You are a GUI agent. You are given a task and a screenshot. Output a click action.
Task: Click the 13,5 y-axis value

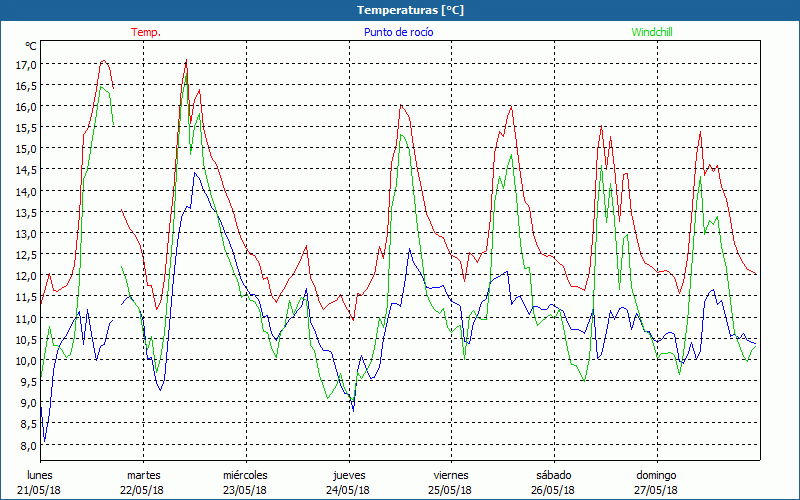click(x=26, y=212)
